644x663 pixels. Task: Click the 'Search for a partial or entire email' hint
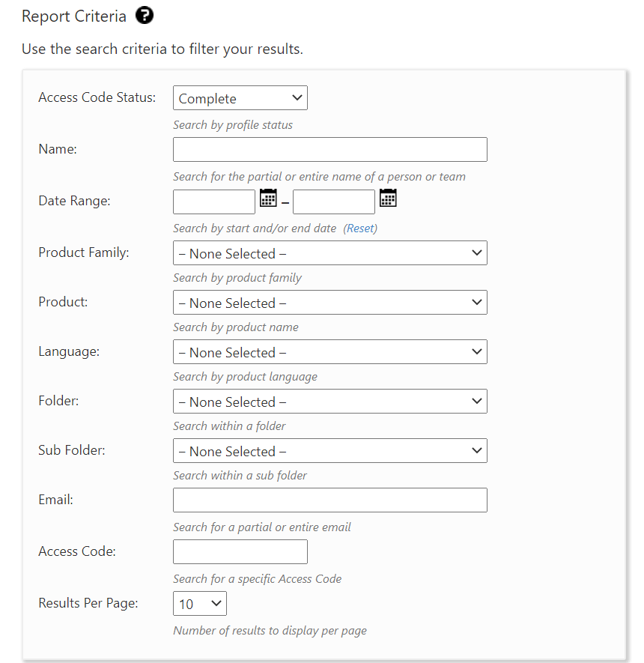point(262,527)
